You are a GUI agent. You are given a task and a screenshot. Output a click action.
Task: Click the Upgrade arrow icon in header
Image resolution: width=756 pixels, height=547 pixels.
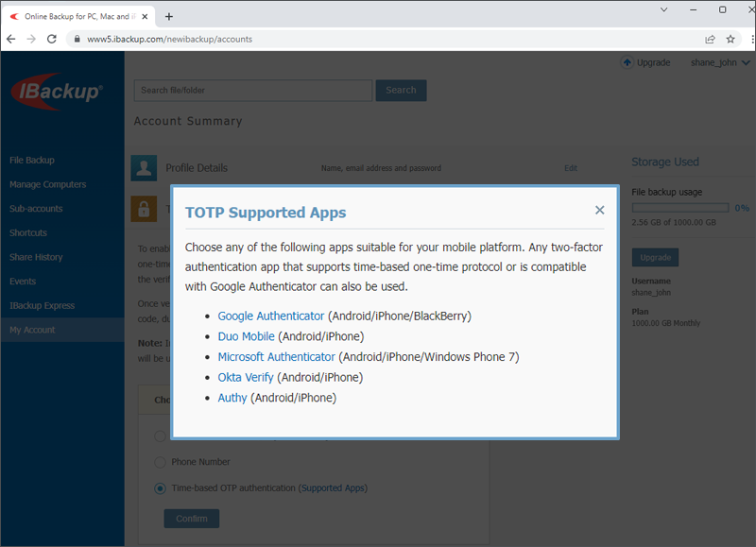(x=627, y=62)
